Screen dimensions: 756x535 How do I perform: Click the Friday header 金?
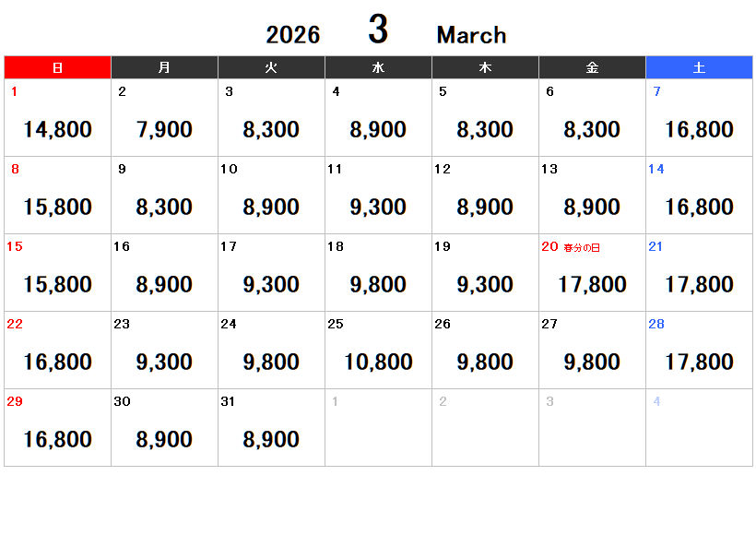click(x=592, y=67)
